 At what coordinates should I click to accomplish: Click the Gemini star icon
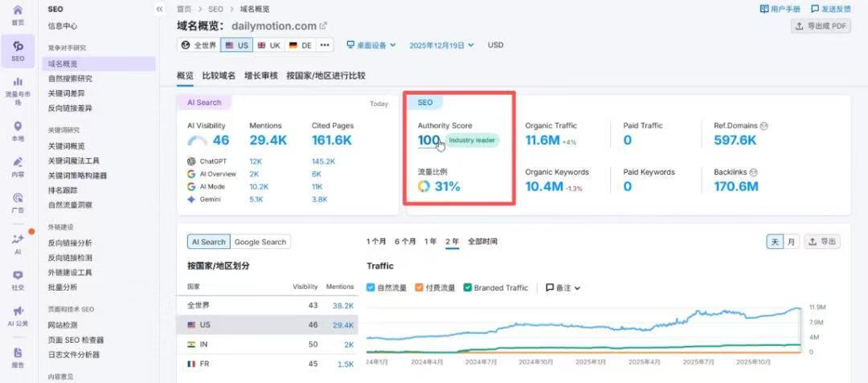tap(191, 199)
